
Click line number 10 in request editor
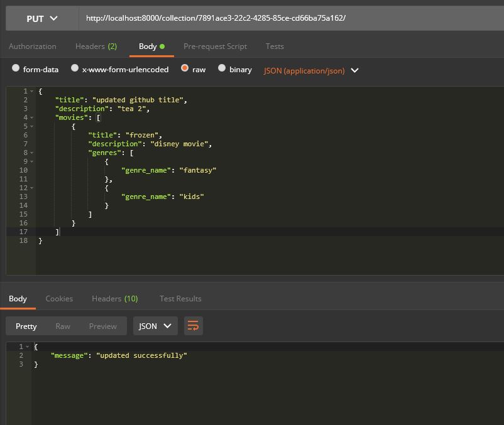23,170
